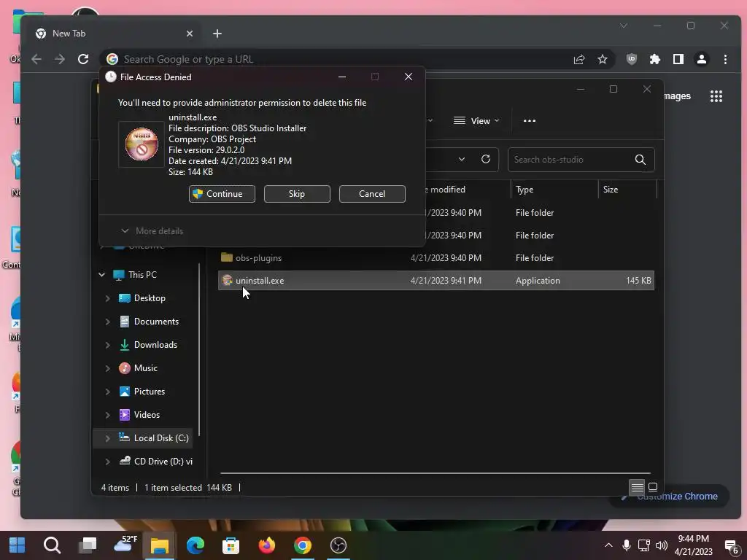The width and height of the screenshot is (747, 560).
Task: Open Chrome three-dot menu
Action: pyautogui.click(x=725, y=59)
